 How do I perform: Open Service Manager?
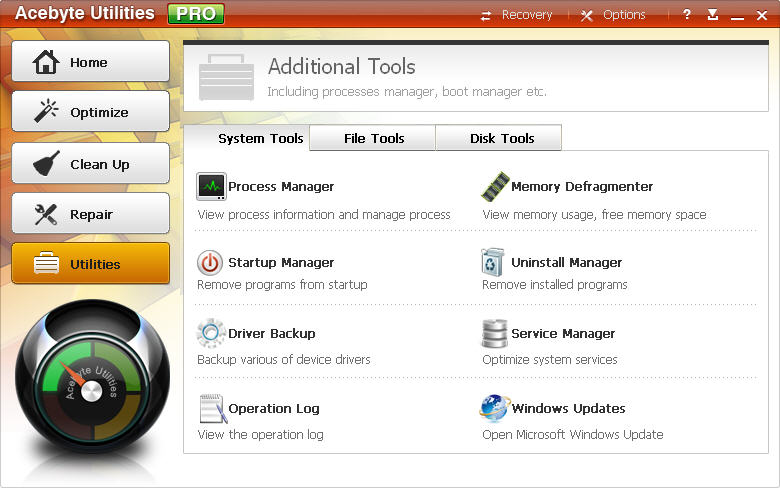click(563, 333)
